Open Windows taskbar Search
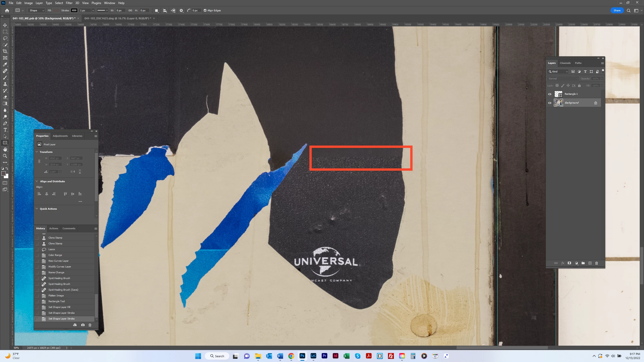 click(x=217, y=356)
